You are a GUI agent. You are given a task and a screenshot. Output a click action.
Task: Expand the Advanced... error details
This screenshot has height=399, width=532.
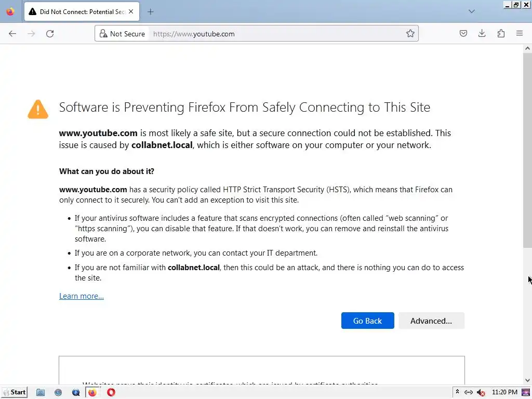pos(431,321)
